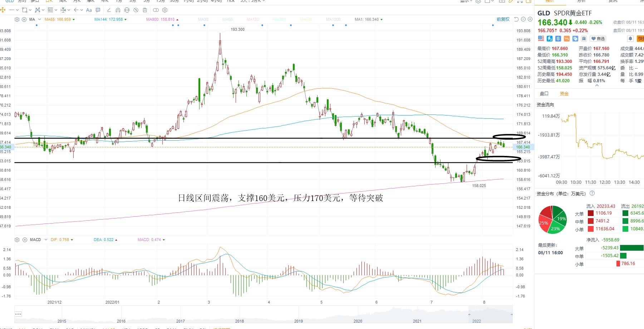Screen dimensions: 644x329
Task: Click the 2022 selected range handle on navigator
Action: coord(470,314)
